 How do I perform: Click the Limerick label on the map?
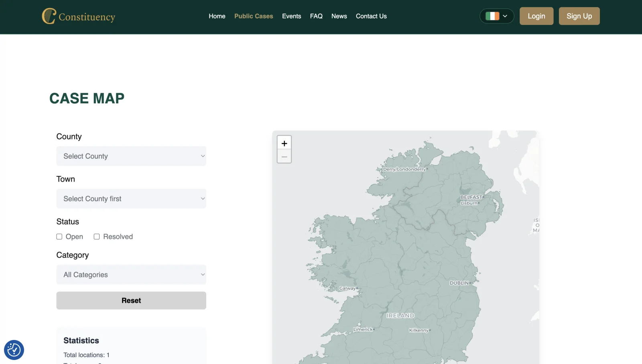(x=363, y=330)
